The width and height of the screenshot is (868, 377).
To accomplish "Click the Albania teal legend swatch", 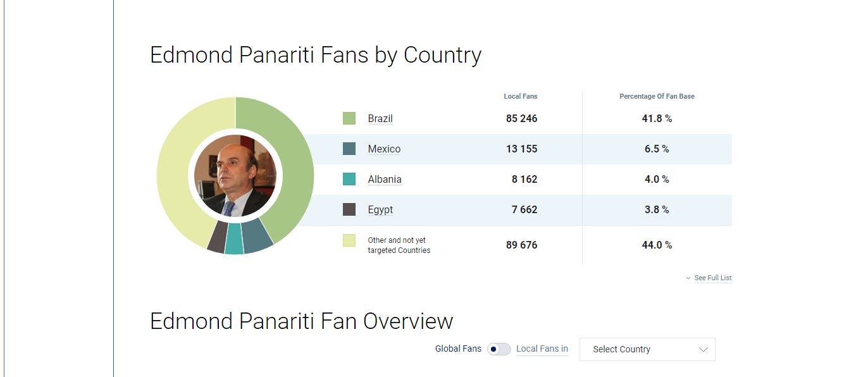I will [349, 179].
